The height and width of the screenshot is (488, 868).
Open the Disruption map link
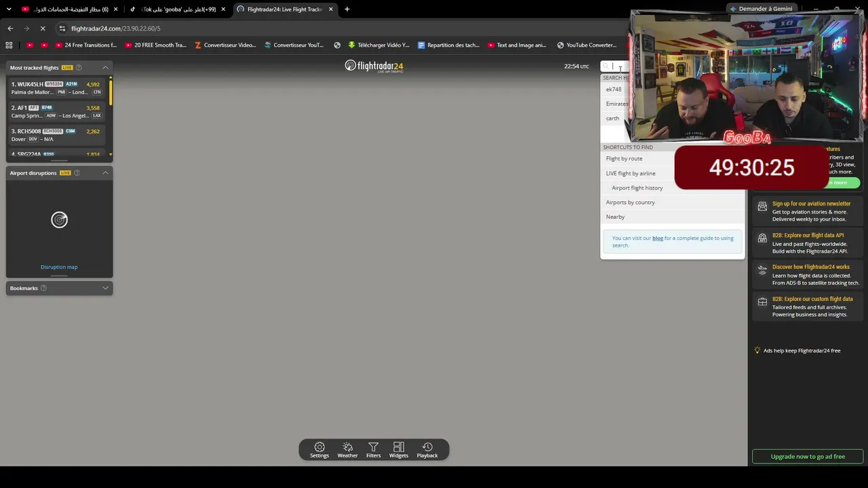[59, 267]
